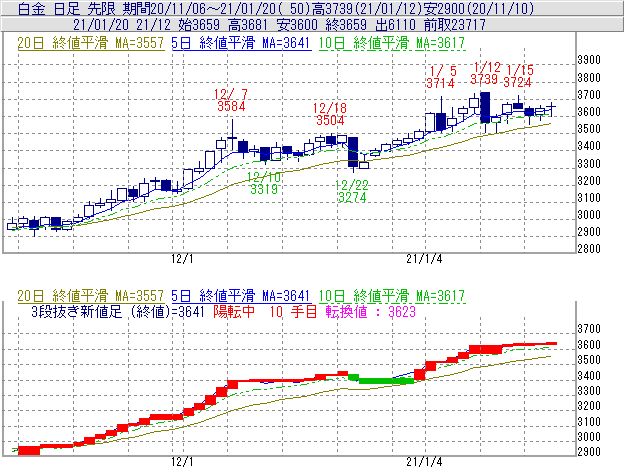Click the large dark candlestick under 1/12 3739

coord(485,107)
